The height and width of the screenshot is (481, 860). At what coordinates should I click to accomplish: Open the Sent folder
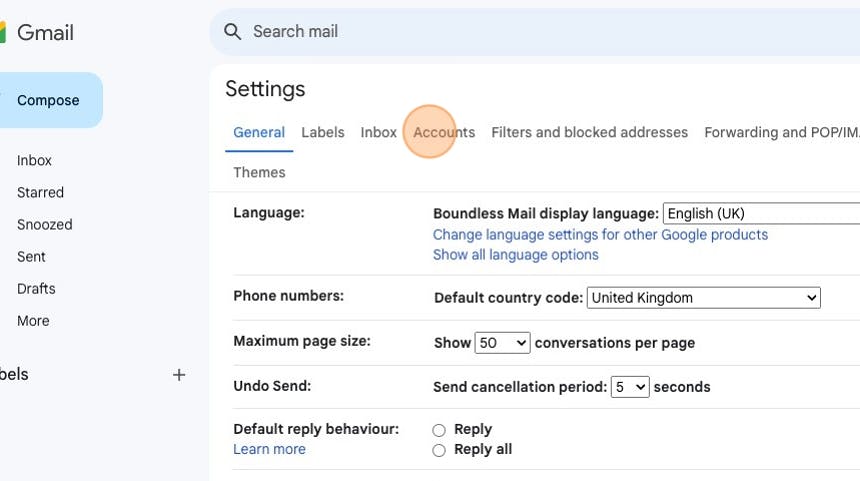click(31, 257)
